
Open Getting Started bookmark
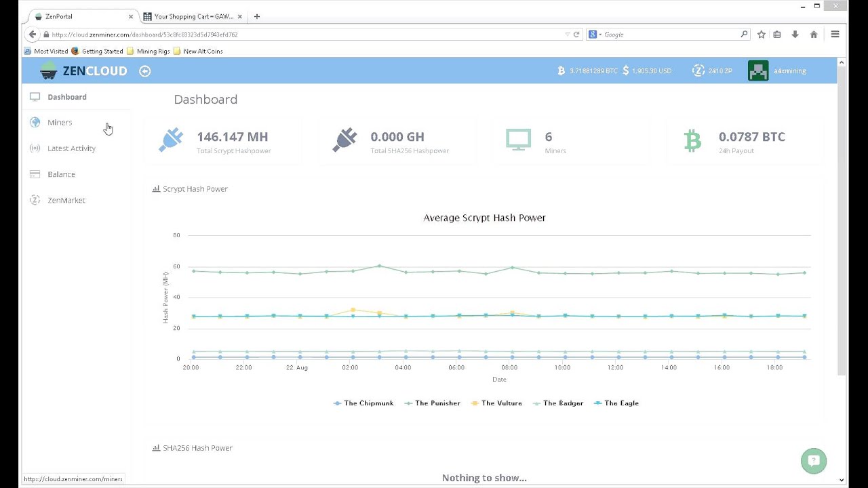click(x=97, y=51)
